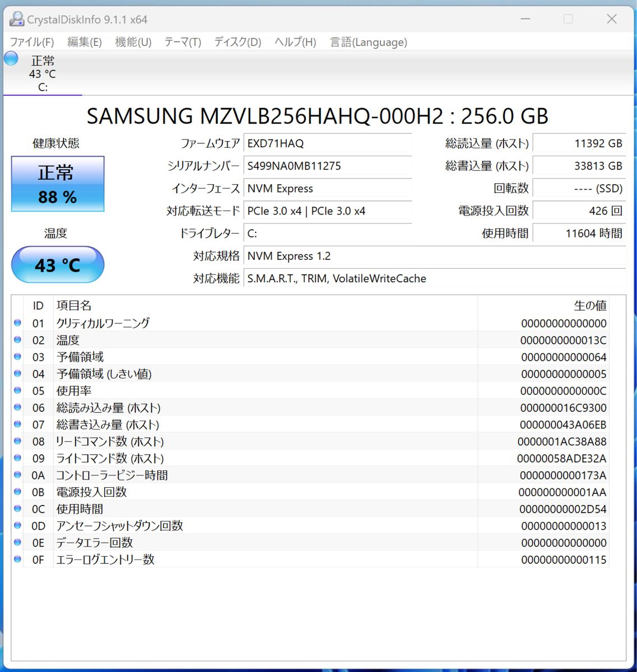Open the ファイル(F) menu

(x=32, y=42)
